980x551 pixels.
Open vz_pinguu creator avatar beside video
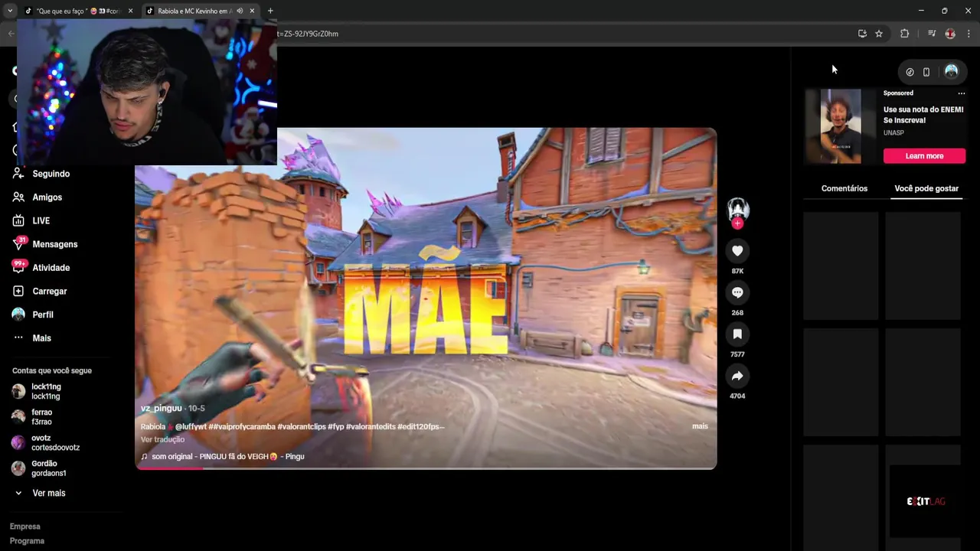pos(737,208)
